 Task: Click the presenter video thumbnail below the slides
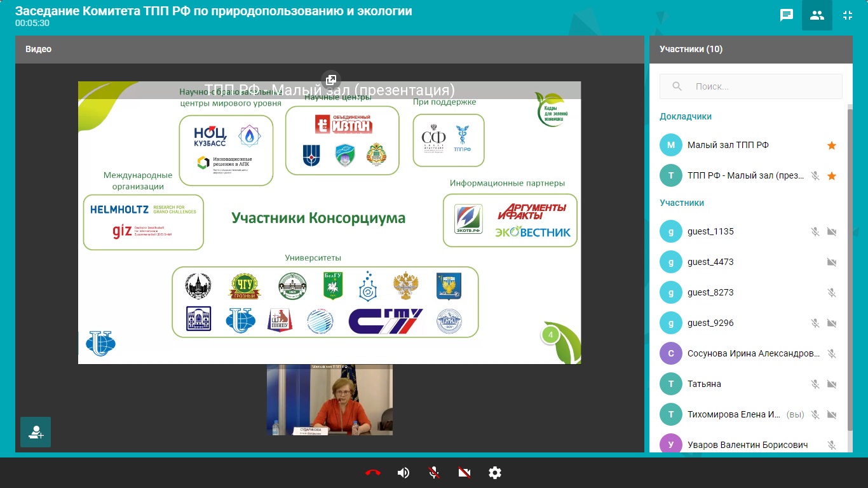329,400
